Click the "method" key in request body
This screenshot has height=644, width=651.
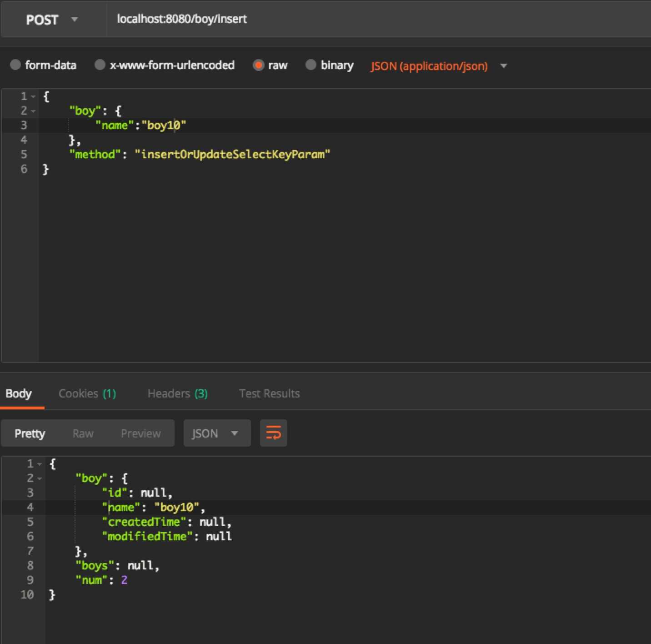click(95, 154)
